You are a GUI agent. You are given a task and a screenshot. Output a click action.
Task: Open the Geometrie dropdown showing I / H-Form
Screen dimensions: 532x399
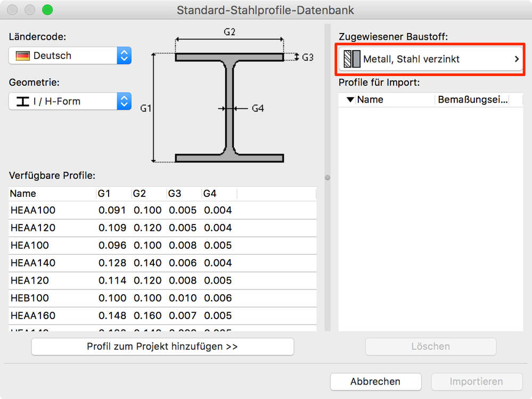point(70,102)
